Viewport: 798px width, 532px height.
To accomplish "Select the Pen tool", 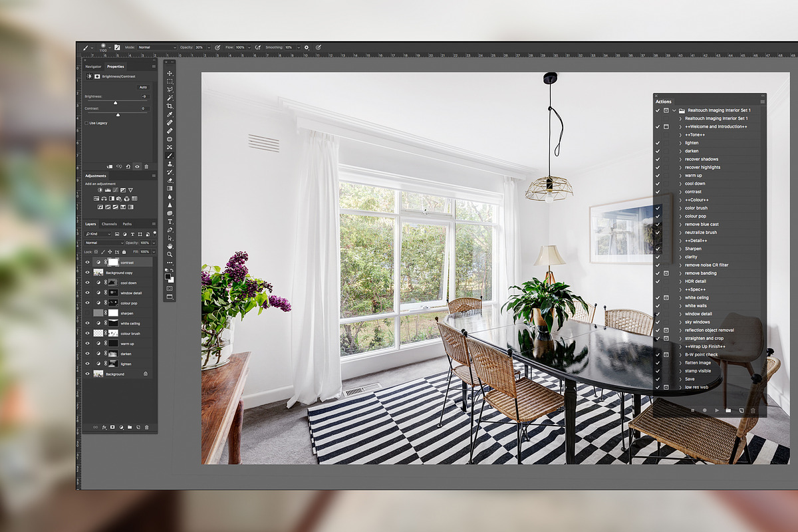I will click(170, 229).
